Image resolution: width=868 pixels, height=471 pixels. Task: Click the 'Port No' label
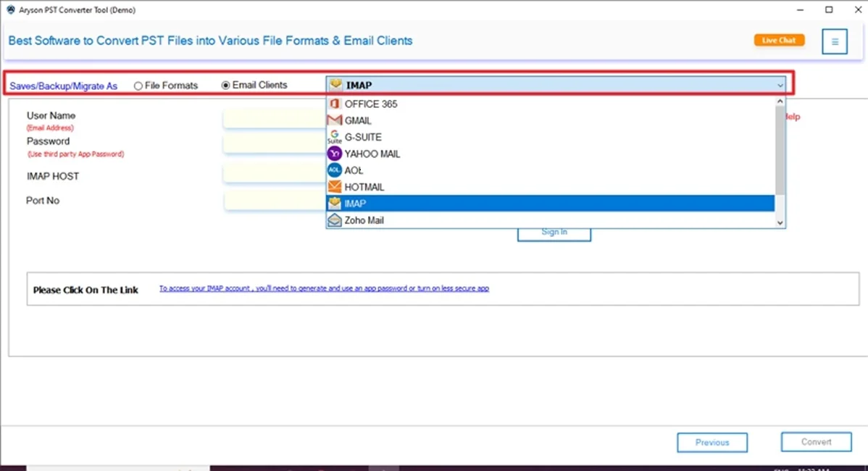tap(43, 200)
